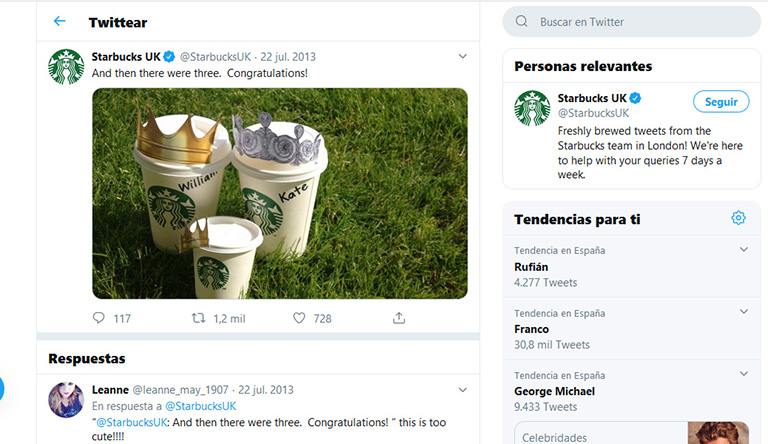The image size is (768, 444).
Task: Like the Starbucks UK tweet
Action: click(x=299, y=318)
